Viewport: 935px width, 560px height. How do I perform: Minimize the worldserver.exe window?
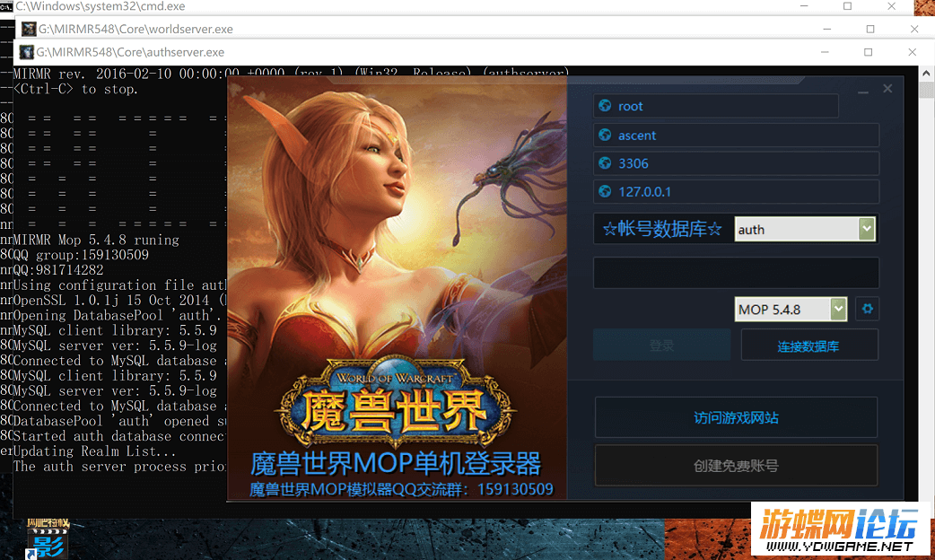[826, 29]
